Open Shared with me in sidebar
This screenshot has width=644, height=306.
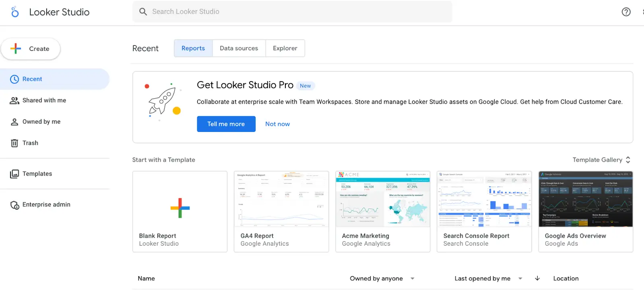coord(55,101)
